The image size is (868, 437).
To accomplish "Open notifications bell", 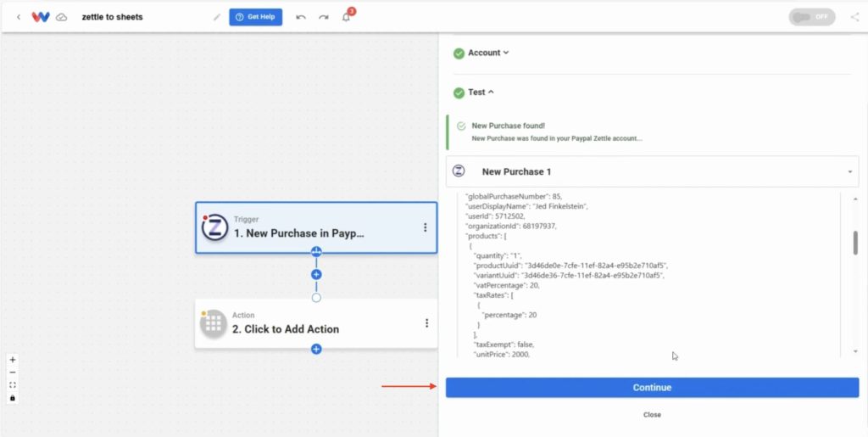I will click(x=346, y=17).
